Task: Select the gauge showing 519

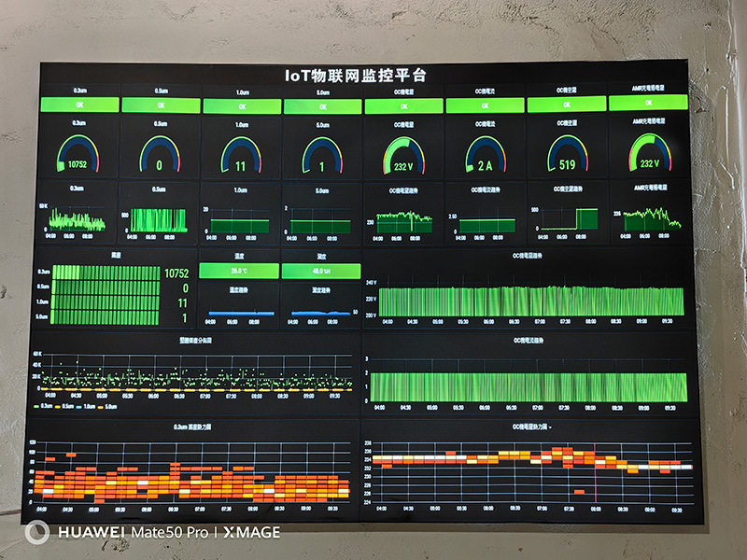Action: pos(567,155)
